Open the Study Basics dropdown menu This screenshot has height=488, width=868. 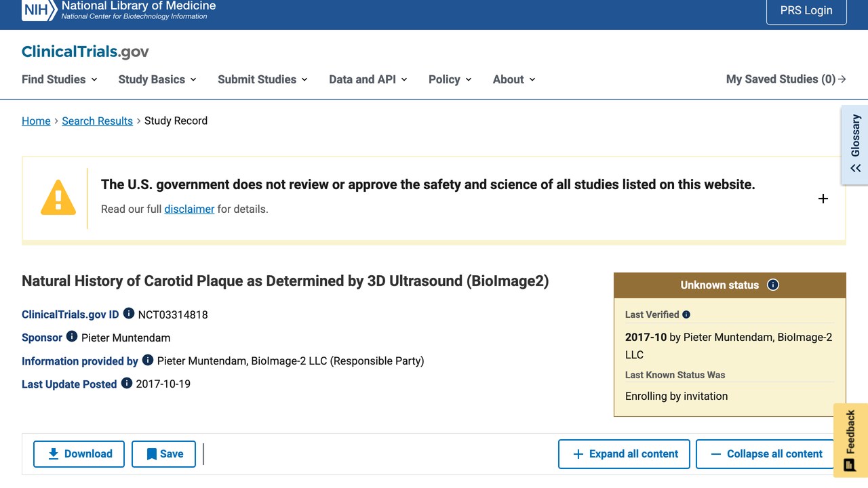pos(157,79)
